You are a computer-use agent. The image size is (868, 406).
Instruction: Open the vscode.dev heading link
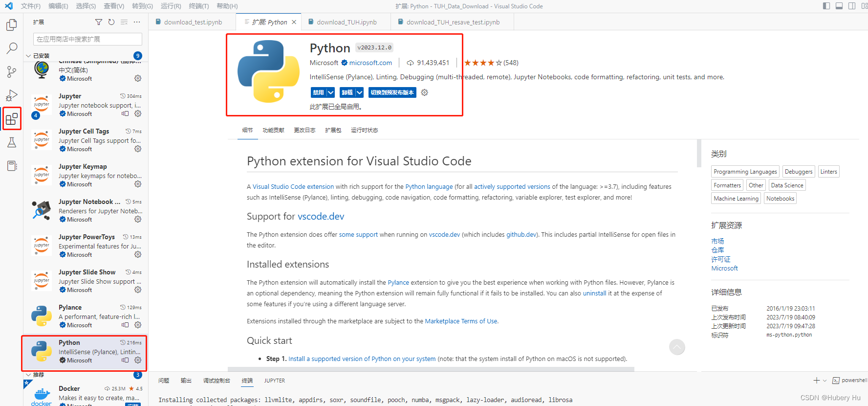(321, 216)
